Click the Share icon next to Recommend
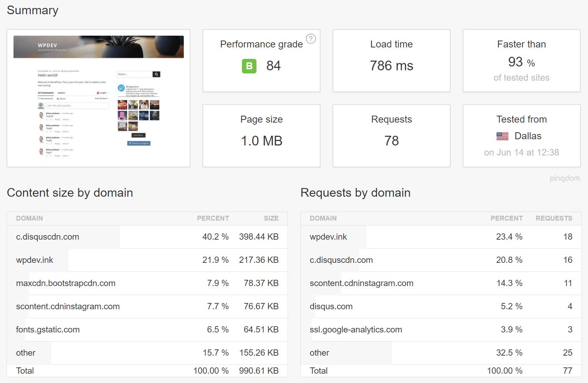The image size is (588, 383). point(58,99)
